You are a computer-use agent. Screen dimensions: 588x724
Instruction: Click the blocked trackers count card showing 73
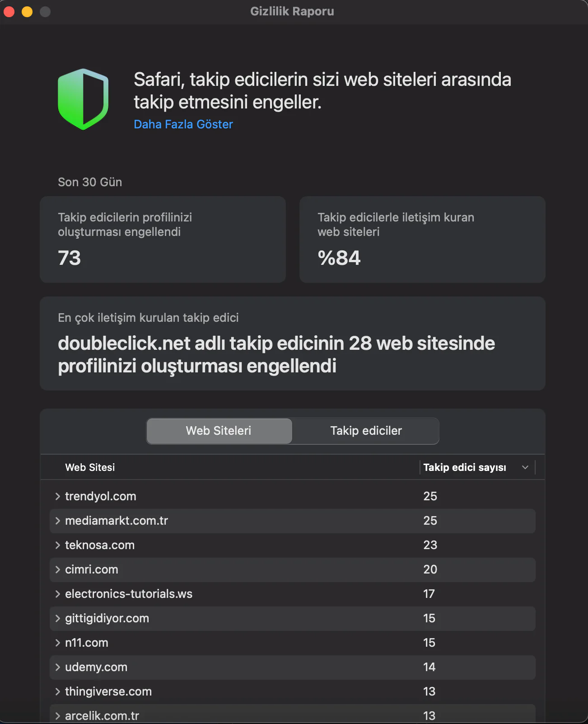click(163, 240)
